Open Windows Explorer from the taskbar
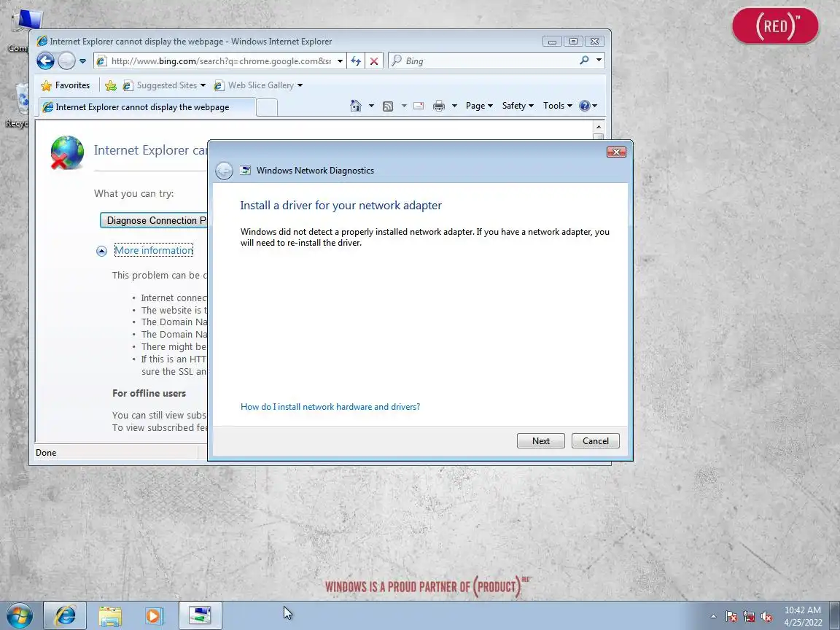The width and height of the screenshot is (840, 630). click(x=110, y=615)
